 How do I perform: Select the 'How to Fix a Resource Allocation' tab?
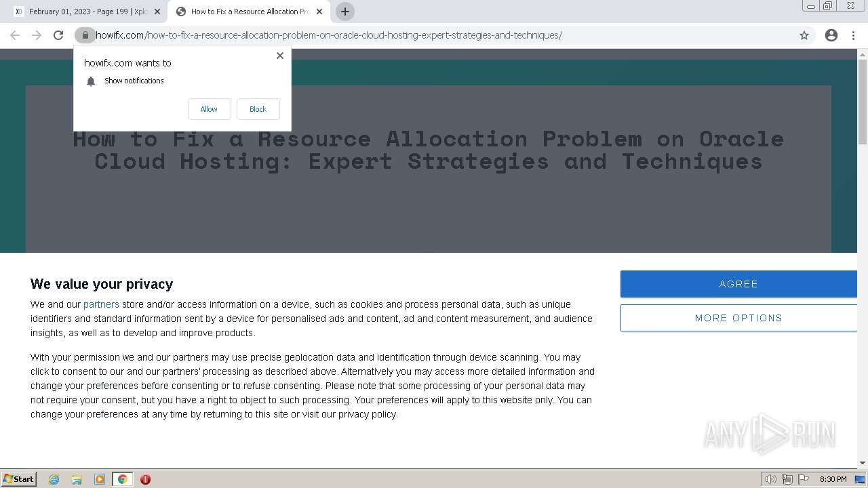pos(249,12)
